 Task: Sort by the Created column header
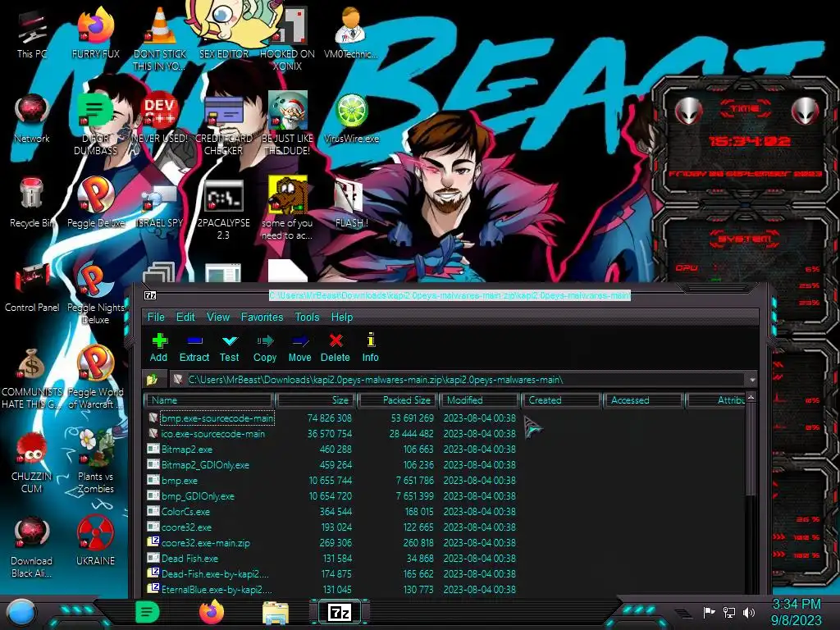(561, 400)
